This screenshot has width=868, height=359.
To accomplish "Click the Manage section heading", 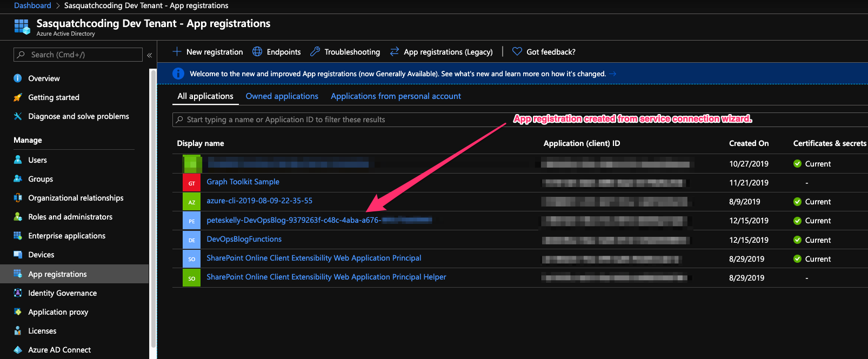I will (28, 140).
